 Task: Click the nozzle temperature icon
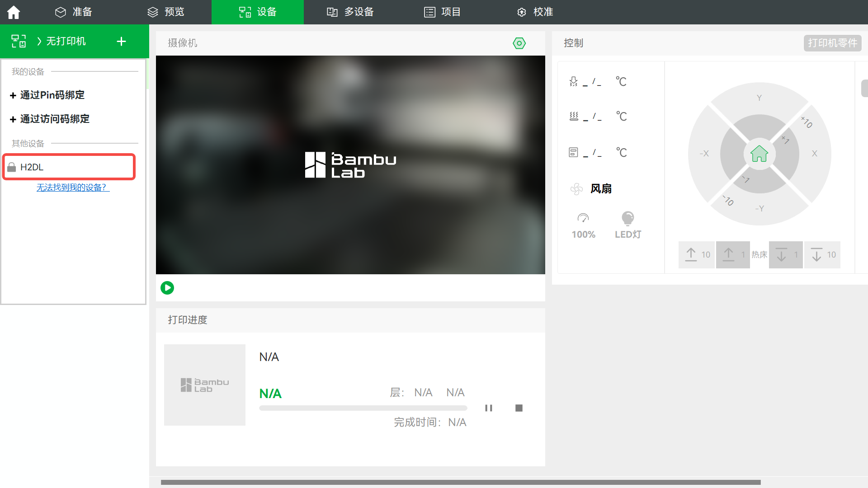[573, 81]
